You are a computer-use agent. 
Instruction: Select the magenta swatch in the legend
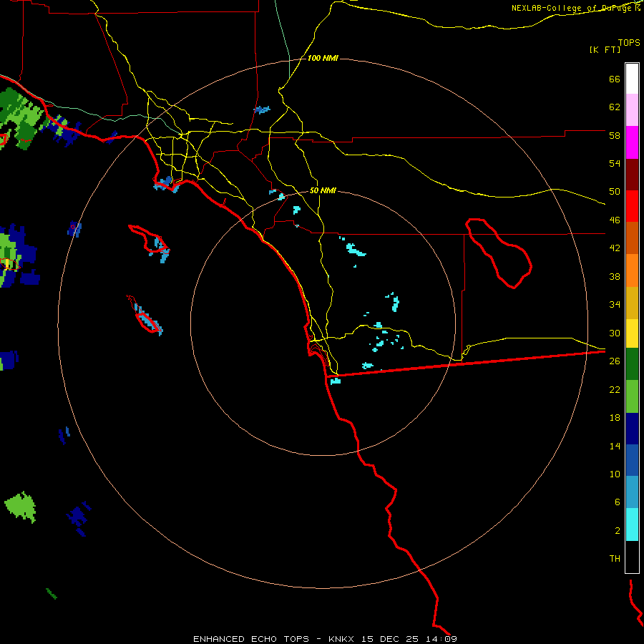click(x=632, y=142)
